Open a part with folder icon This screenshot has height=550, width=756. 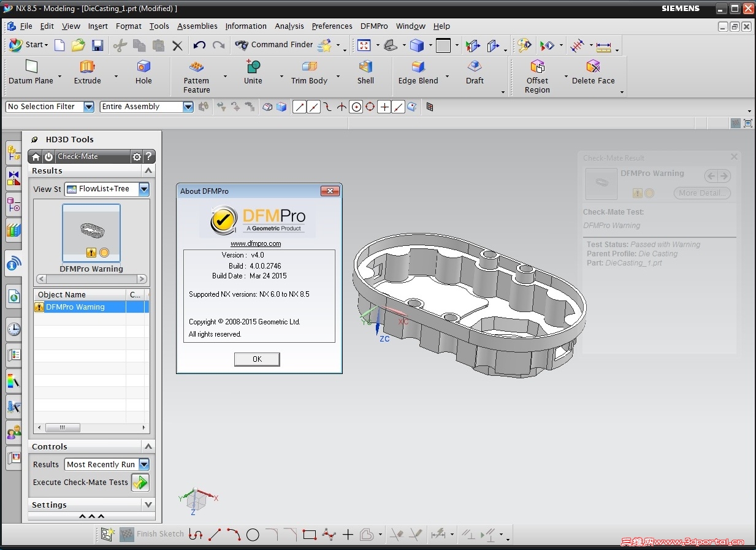click(x=78, y=45)
